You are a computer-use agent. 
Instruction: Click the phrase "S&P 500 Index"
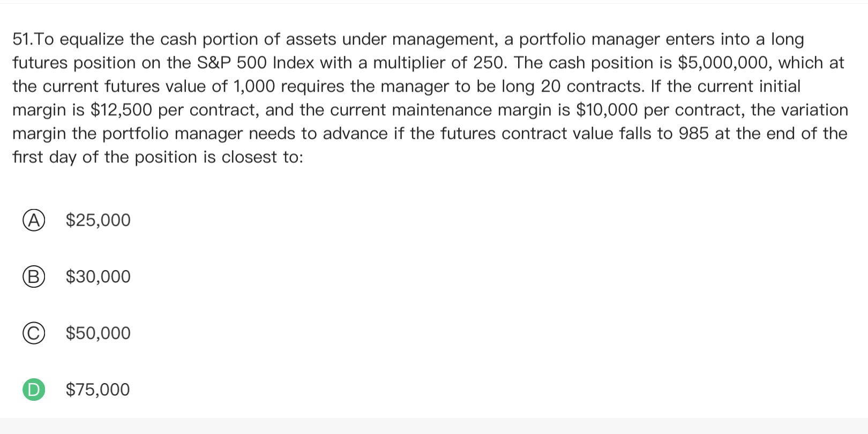(x=252, y=63)
